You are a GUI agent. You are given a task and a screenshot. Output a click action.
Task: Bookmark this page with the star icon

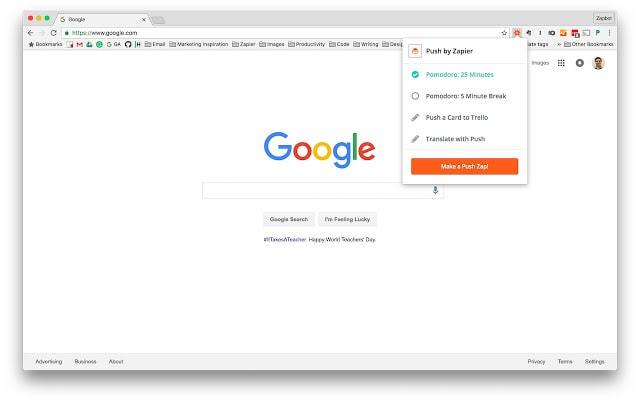tap(504, 33)
